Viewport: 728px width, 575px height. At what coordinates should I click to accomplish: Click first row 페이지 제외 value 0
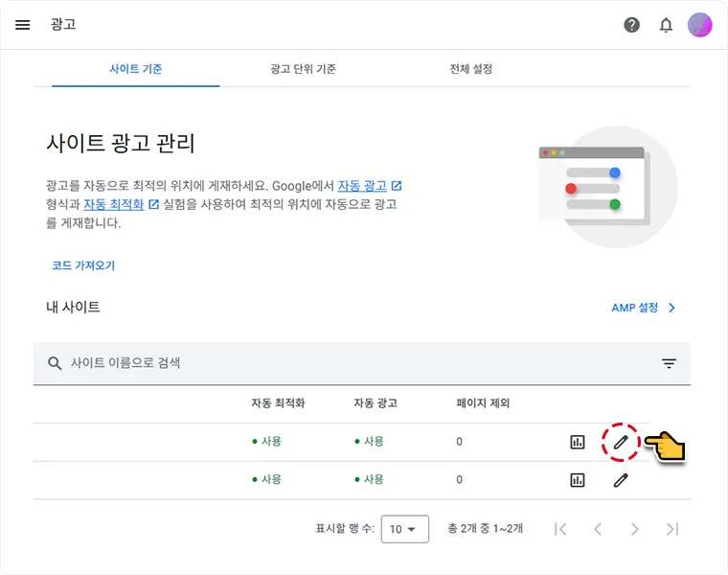(x=459, y=442)
